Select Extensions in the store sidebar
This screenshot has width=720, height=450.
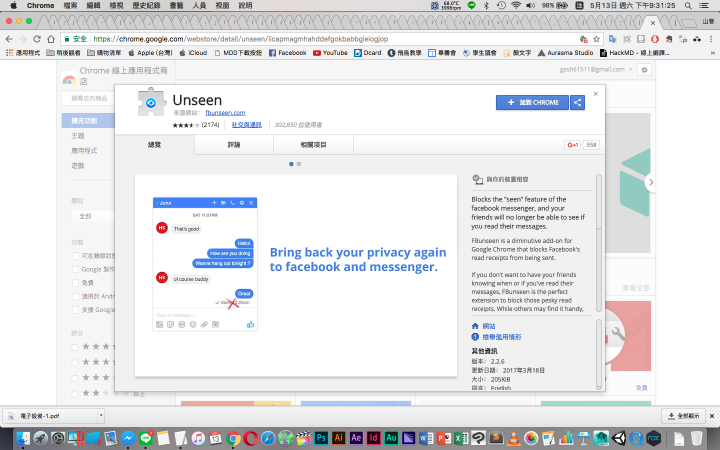click(x=88, y=120)
